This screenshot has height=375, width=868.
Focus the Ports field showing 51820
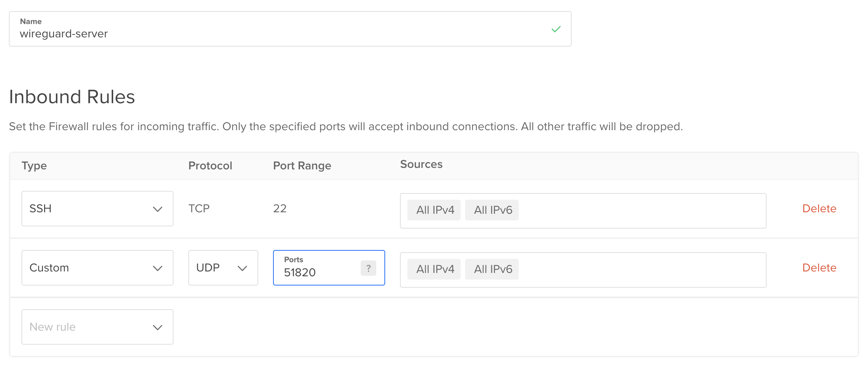[x=318, y=272]
